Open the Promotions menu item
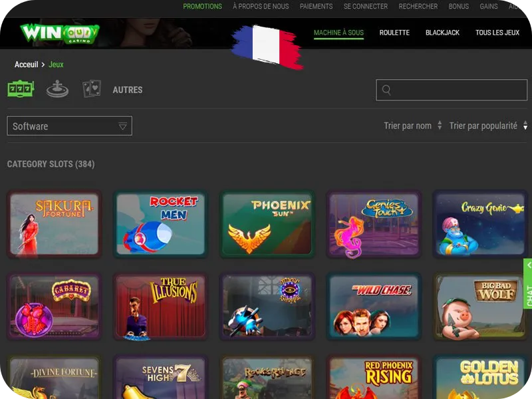 203,7
